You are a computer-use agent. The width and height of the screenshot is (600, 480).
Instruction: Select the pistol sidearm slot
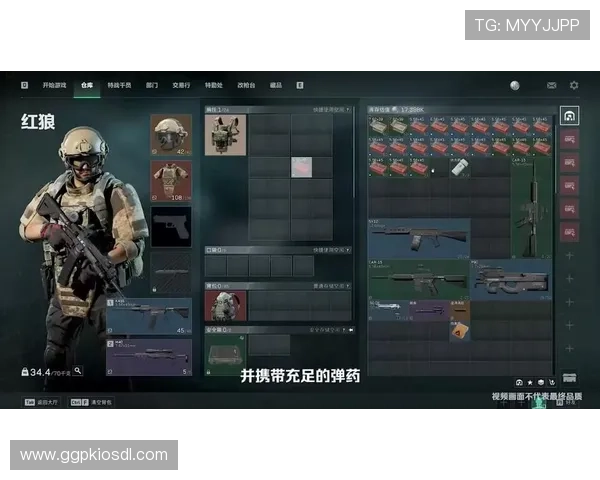pos(171,227)
